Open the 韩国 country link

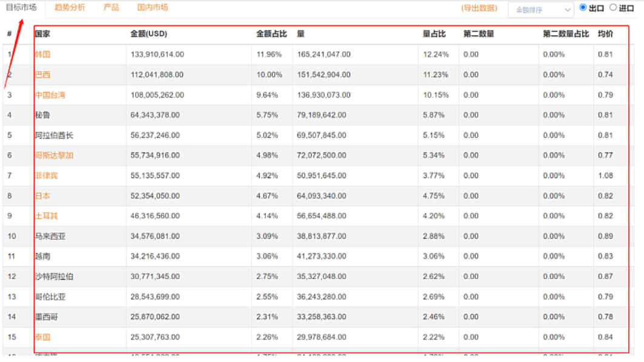pyautogui.click(x=42, y=54)
